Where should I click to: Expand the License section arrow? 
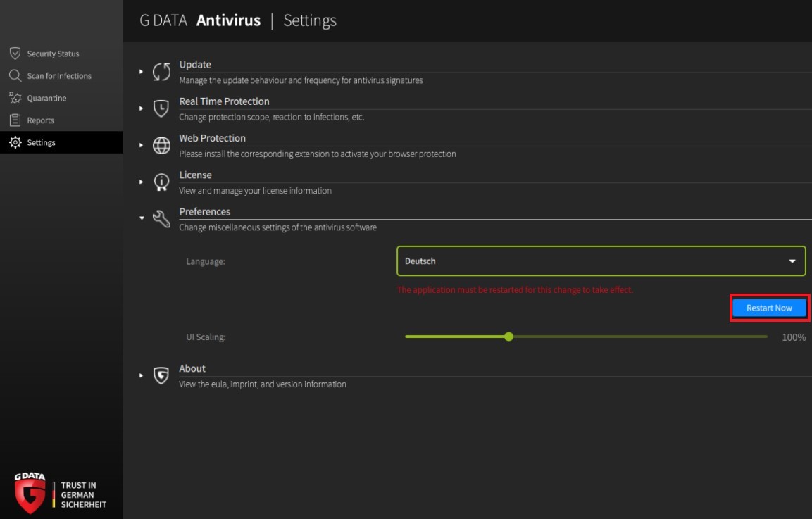(x=141, y=182)
